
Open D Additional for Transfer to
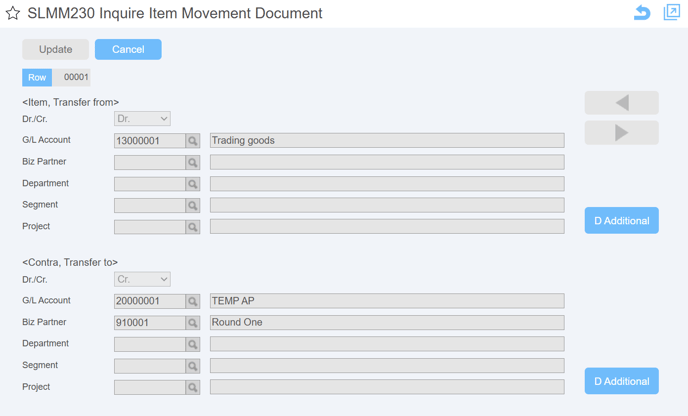pyautogui.click(x=621, y=381)
